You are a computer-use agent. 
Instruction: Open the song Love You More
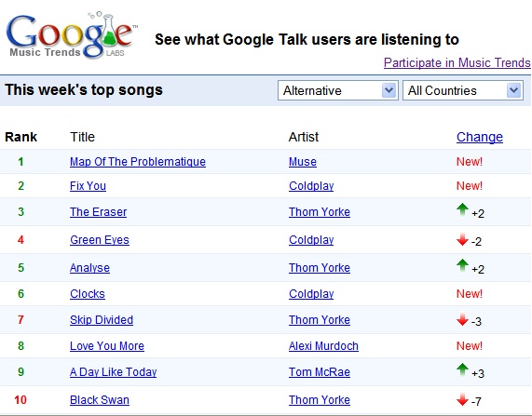coord(107,346)
